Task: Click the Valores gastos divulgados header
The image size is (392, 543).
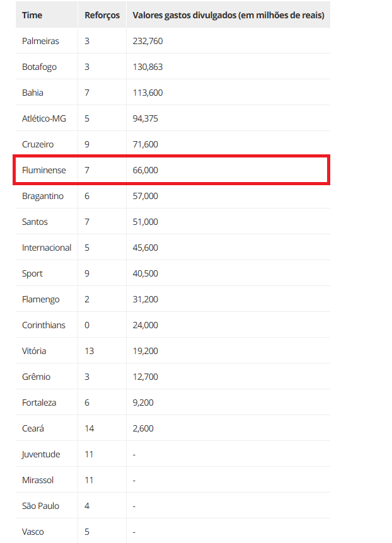Action: [x=228, y=15]
